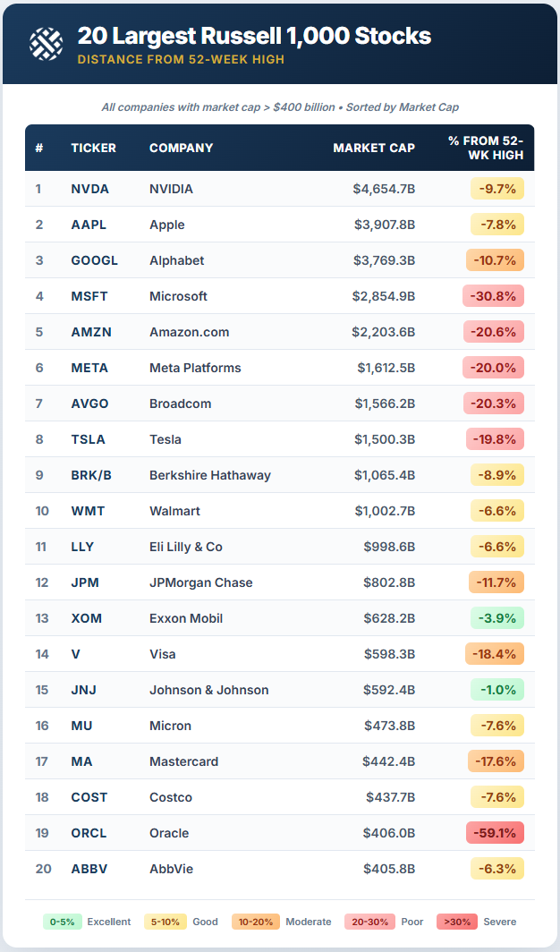The height and width of the screenshot is (952, 560).
Task: Click the red >30% legend swatch
Action: coord(456,922)
